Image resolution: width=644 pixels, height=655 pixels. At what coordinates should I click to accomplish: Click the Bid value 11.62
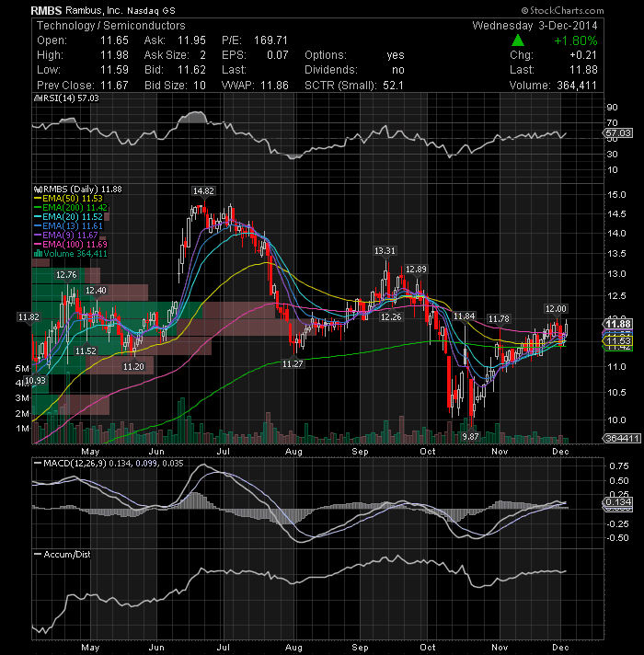coord(191,70)
